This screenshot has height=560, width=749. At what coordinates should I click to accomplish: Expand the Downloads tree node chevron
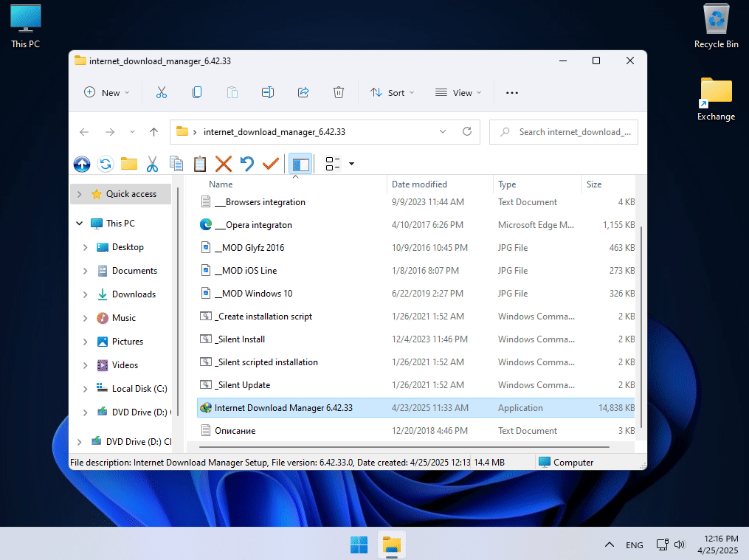[85, 294]
